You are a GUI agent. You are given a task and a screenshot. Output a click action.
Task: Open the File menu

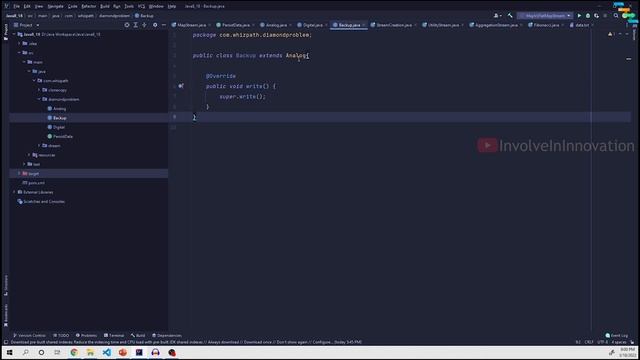[x=16, y=6]
